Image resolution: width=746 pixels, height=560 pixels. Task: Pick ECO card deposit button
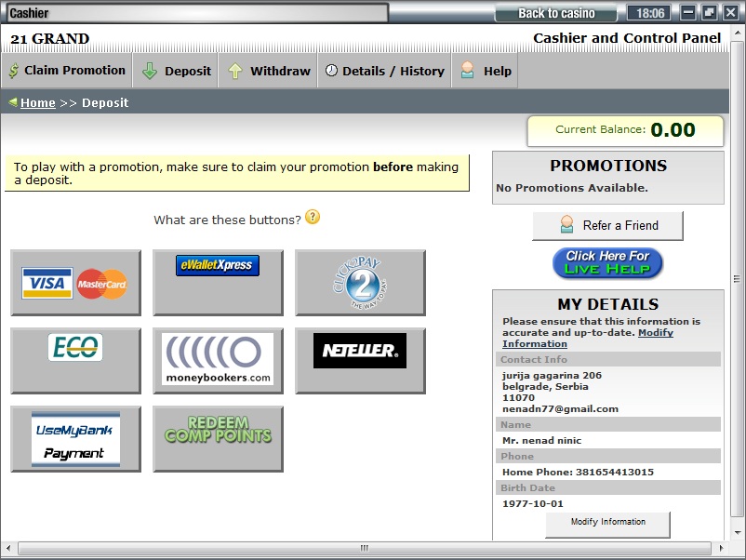coord(75,361)
